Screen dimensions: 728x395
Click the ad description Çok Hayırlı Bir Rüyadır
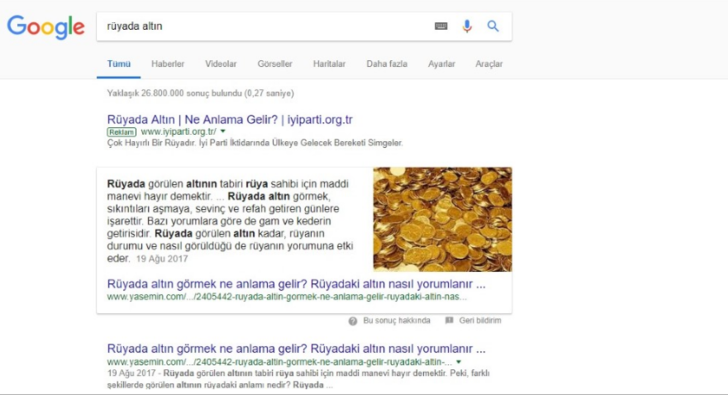(x=255, y=143)
